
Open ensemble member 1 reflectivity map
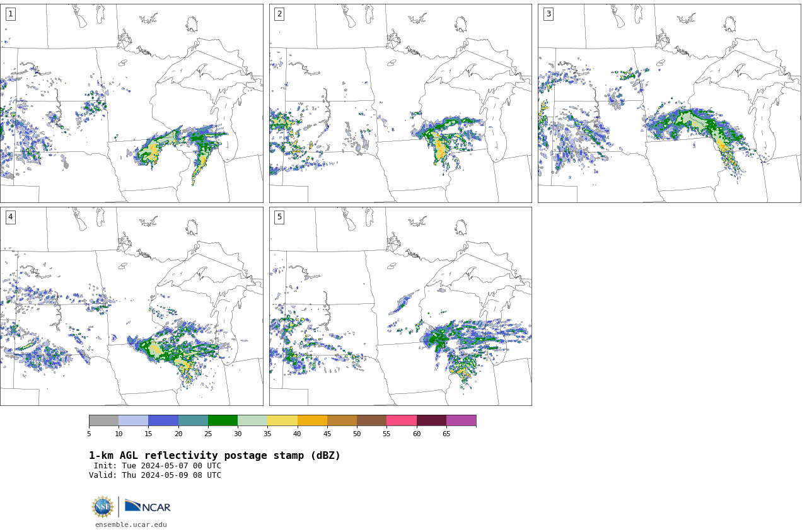(x=131, y=103)
